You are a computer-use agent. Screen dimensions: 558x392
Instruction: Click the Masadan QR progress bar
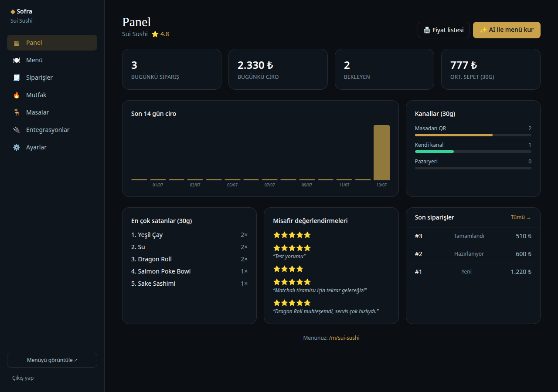click(x=473, y=135)
